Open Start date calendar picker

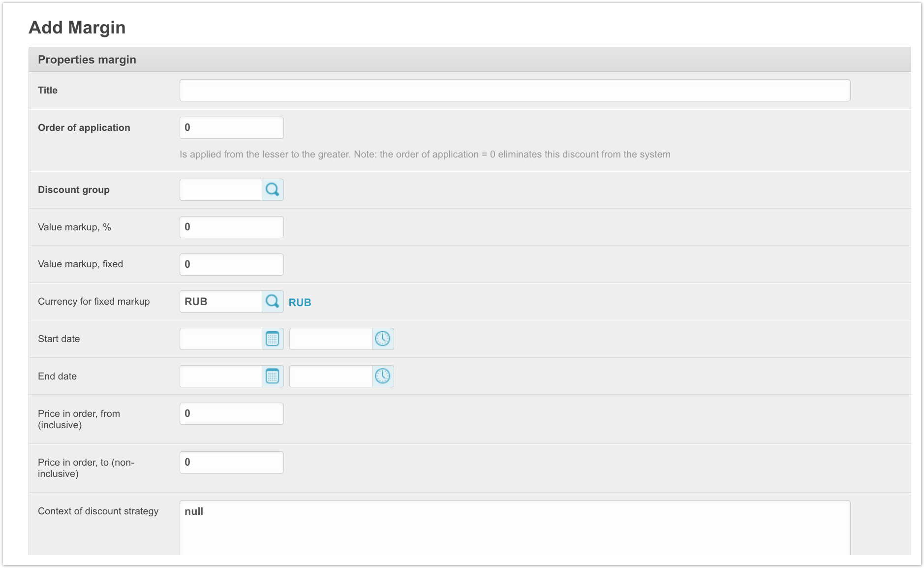(273, 339)
